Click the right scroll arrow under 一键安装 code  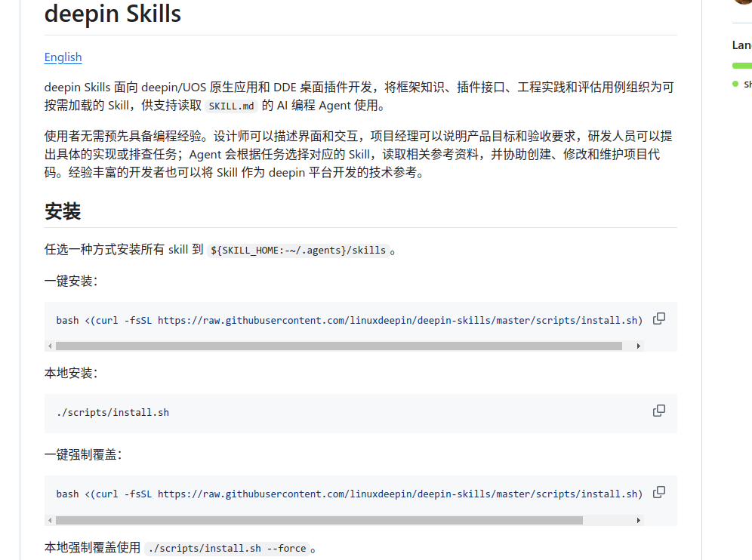point(638,346)
